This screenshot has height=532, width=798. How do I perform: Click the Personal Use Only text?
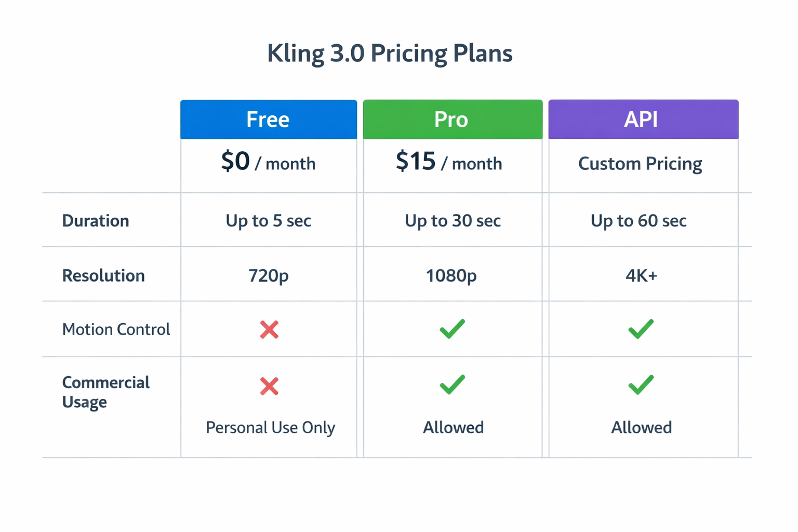click(270, 428)
